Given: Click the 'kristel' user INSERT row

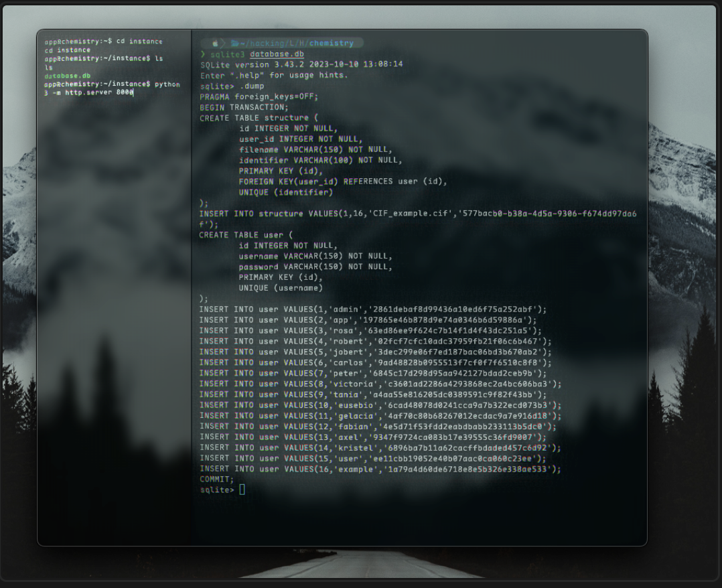Looking at the screenshot, I should click(380, 447).
